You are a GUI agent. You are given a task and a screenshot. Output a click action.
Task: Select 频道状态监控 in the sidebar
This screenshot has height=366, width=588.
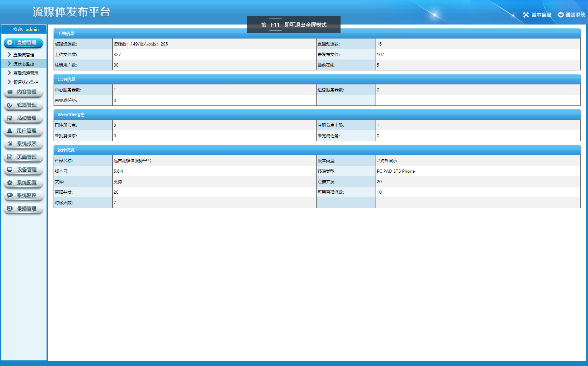(x=26, y=82)
